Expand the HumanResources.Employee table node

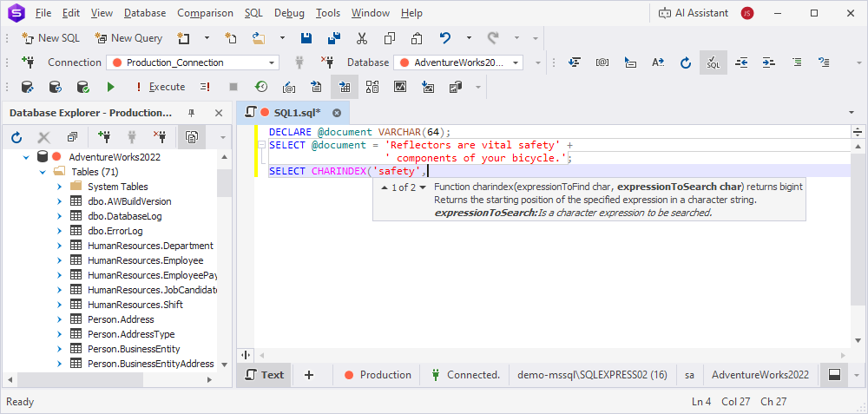coord(59,260)
